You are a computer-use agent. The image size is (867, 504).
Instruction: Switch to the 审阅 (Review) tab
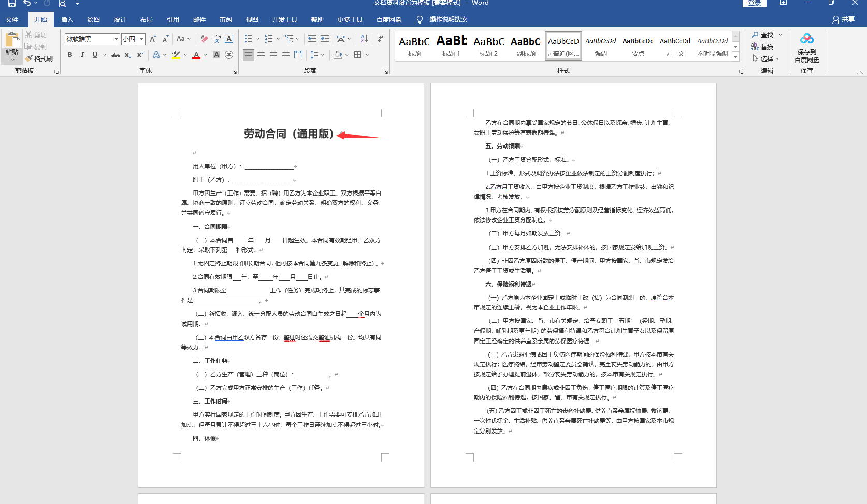(x=226, y=19)
